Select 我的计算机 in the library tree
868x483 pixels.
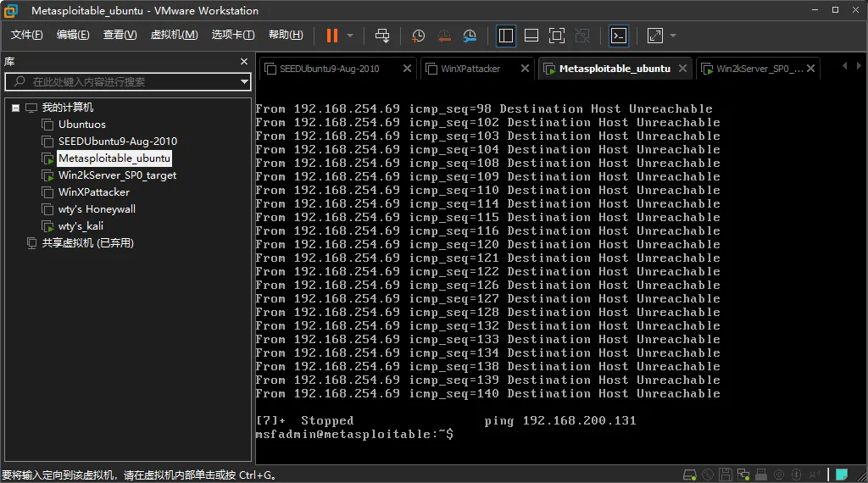coord(68,108)
